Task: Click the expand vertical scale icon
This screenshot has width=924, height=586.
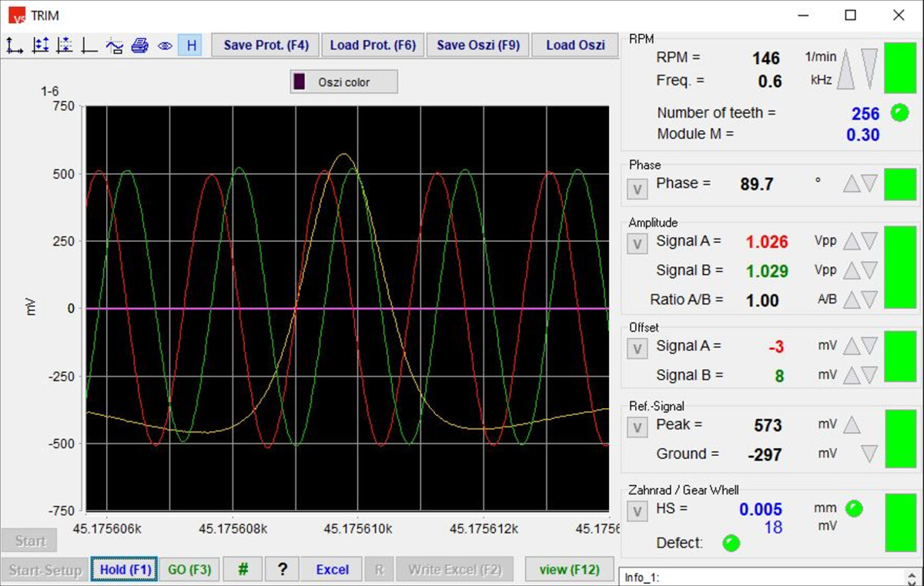Action: click(x=40, y=45)
